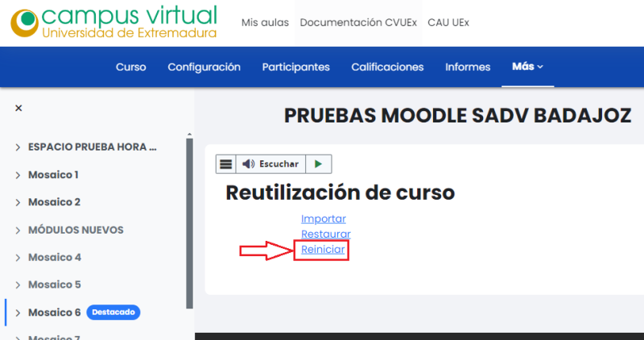Select MÓDULOS NUEVOS in course index
The height and width of the screenshot is (340, 644).
(76, 230)
